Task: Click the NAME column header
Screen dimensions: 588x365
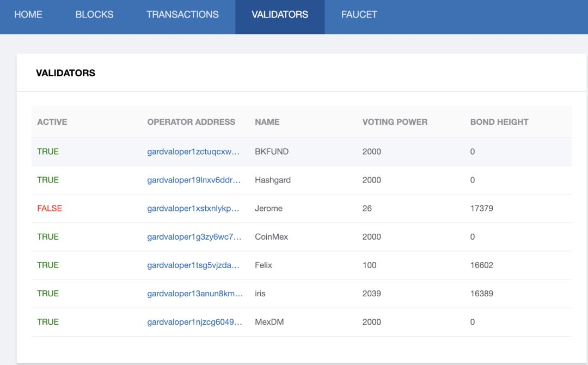Action: 267,122
